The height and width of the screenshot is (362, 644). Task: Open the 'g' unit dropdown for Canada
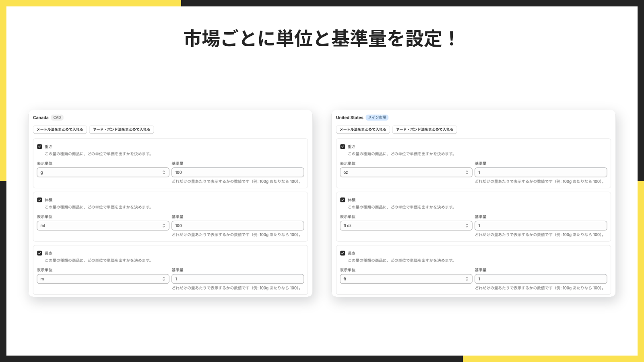103,173
